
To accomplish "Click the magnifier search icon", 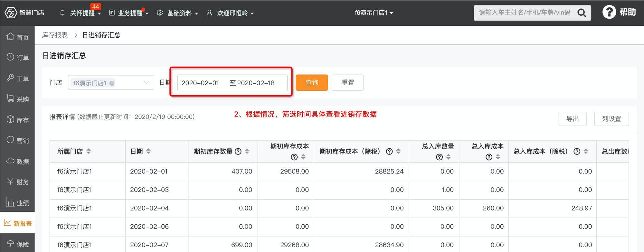I will (x=582, y=13).
